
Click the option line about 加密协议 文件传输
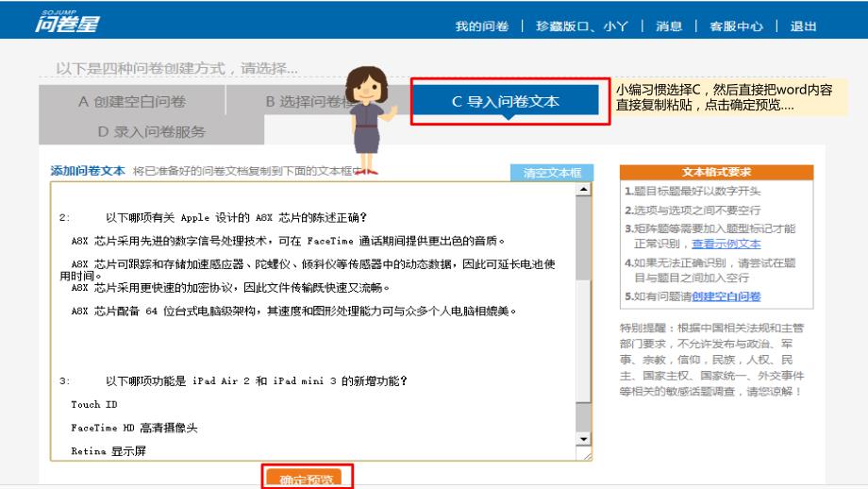[230, 287]
